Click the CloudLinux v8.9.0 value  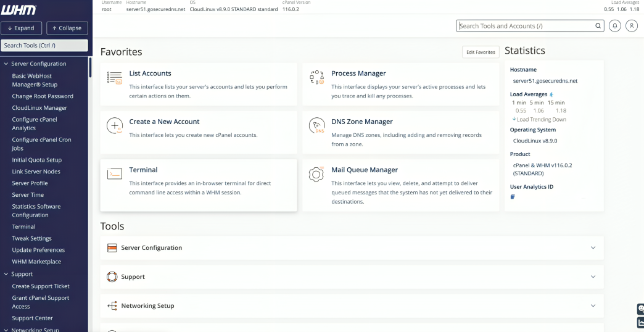[535, 141]
